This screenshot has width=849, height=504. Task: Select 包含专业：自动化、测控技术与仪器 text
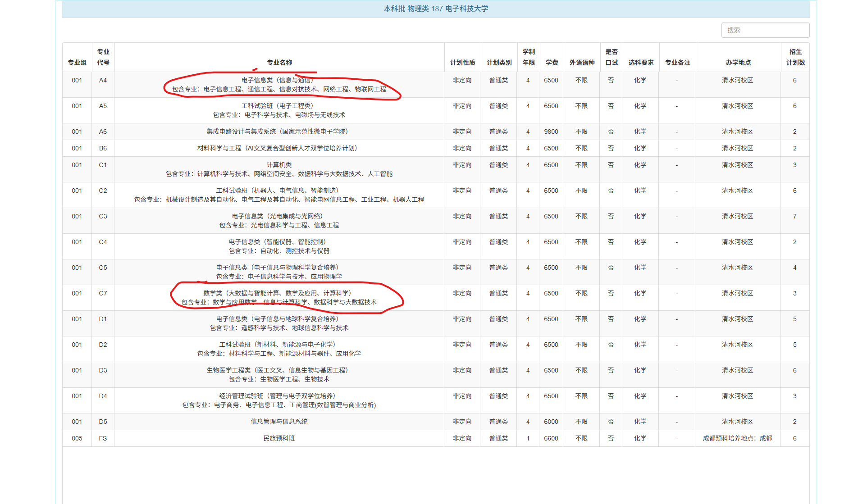tap(279, 251)
